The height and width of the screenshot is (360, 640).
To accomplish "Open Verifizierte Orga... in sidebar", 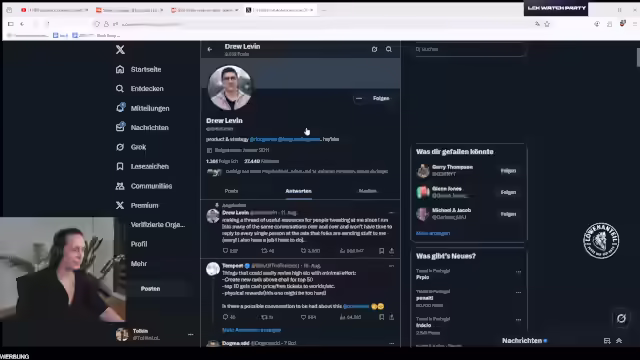I will click(x=158, y=224).
